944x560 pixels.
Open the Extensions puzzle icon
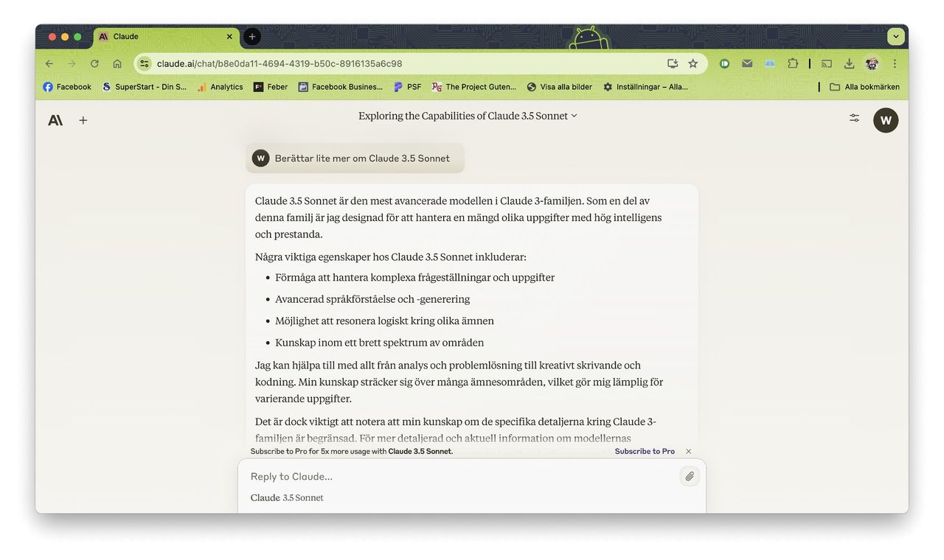pos(793,63)
